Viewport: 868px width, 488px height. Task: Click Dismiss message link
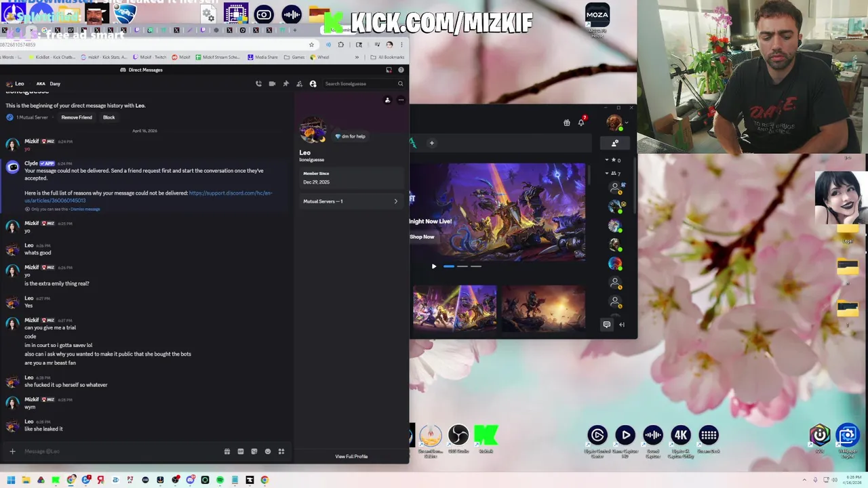click(x=85, y=209)
